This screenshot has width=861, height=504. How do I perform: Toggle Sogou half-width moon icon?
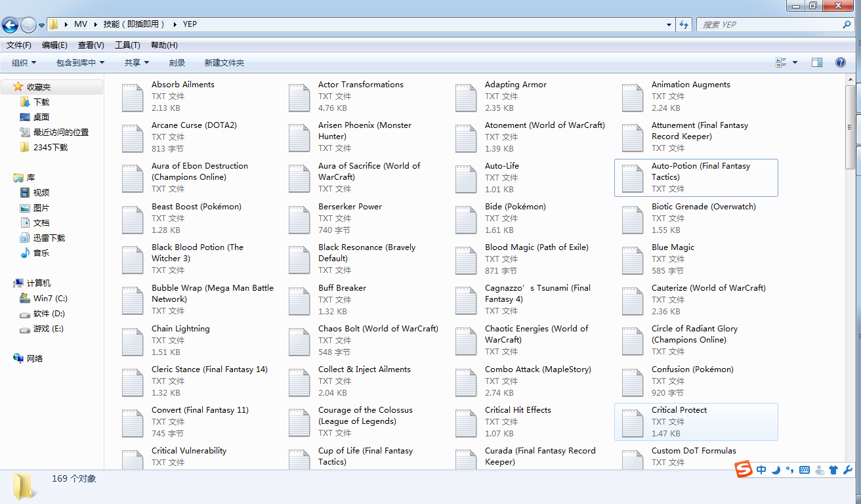click(776, 470)
